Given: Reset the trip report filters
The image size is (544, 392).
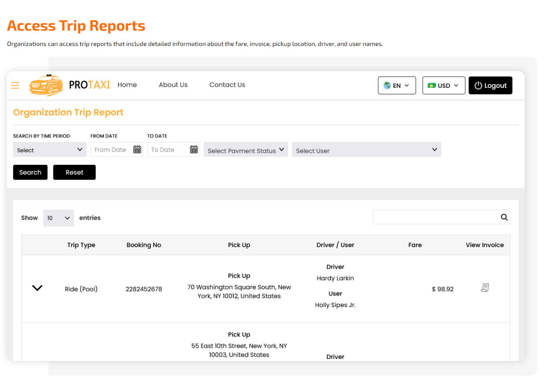Looking at the screenshot, I should 74,172.
